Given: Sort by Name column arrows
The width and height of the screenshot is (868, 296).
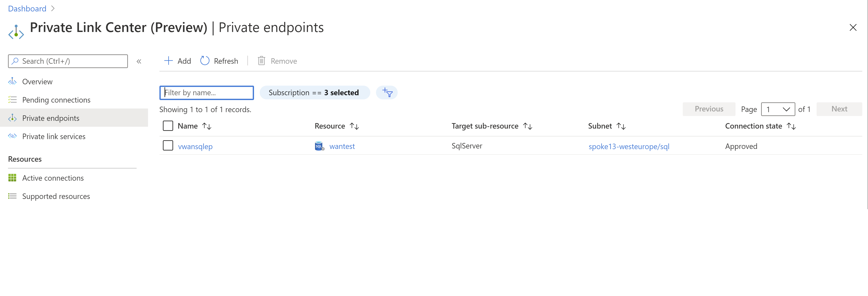Looking at the screenshot, I should [x=206, y=126].
